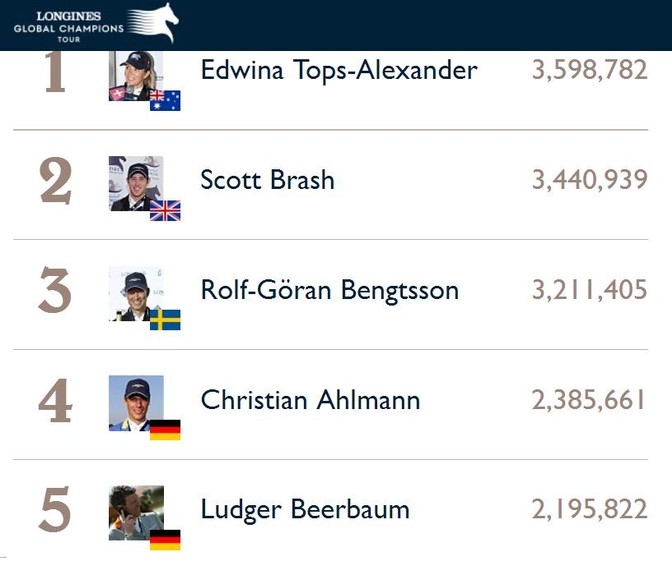Screen dimensions: 672x565
Task: Click the Australian flag next to Edwina
Action: pos(165,101)
